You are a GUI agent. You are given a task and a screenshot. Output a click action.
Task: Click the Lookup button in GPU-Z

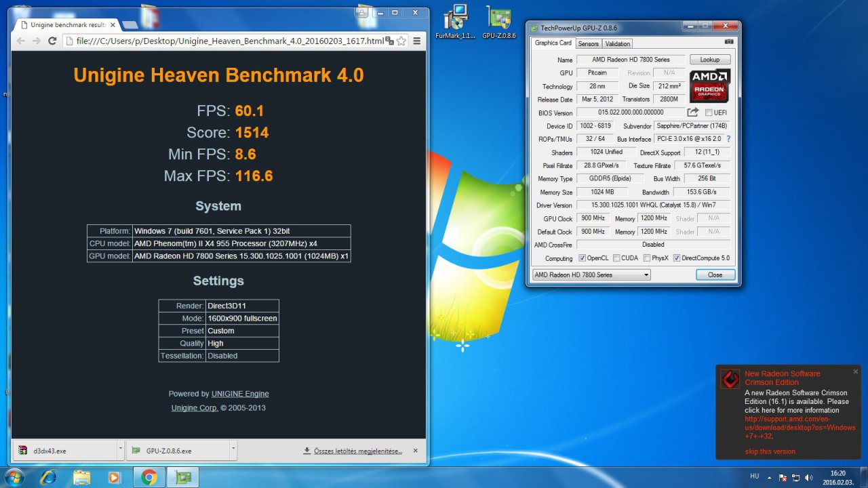coord(710,60)
